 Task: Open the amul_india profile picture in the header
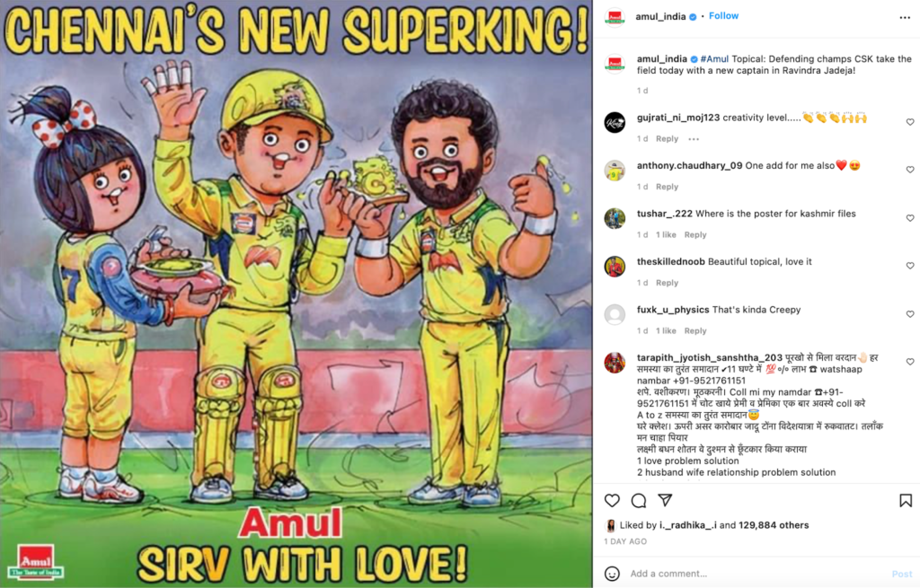point(615,18)
